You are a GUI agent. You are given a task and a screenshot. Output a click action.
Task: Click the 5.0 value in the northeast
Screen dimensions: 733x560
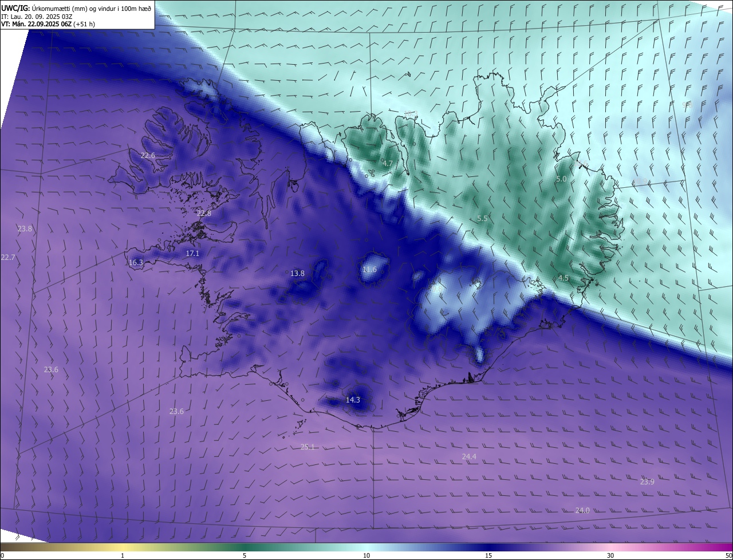561,179
